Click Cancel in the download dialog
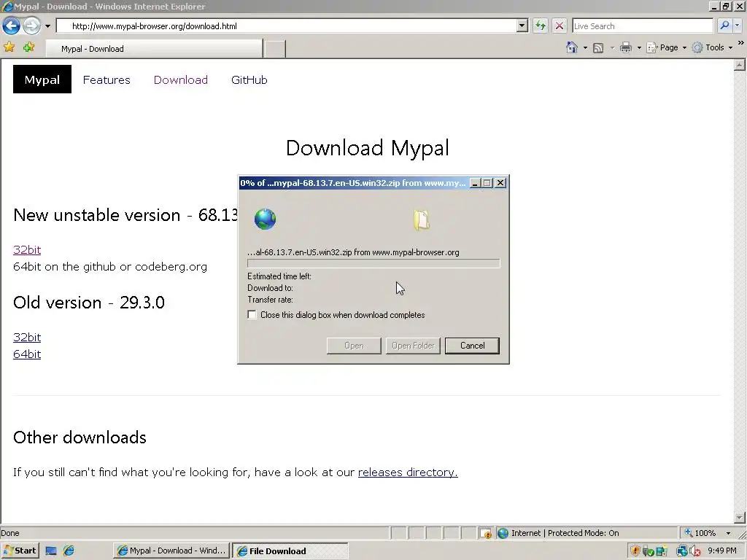The height and width of the screenshot is (560, 747). coord(472,346)
